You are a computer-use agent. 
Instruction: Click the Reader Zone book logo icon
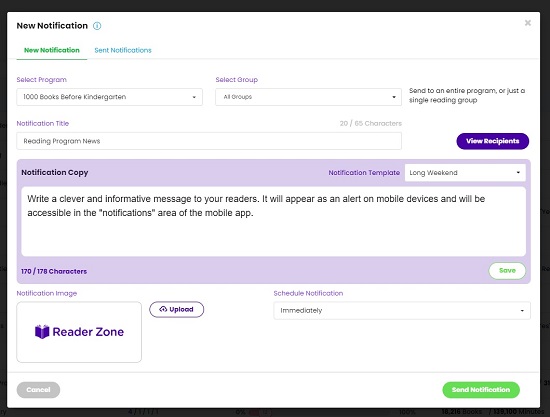(x=42, y=332)
